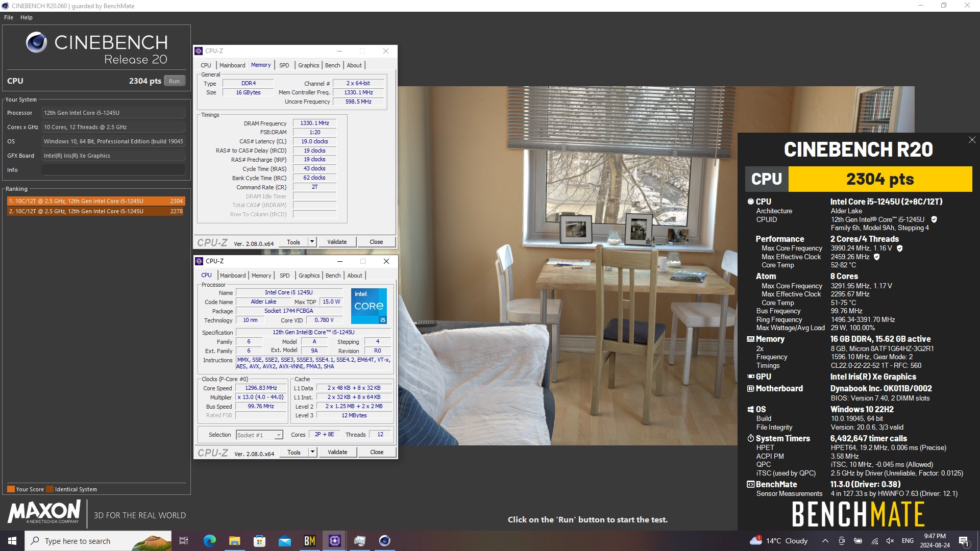Expand Tools dropdown arrow in upper CPU-Z window
This screenshot has width=980, height=551.
point(312,242)
